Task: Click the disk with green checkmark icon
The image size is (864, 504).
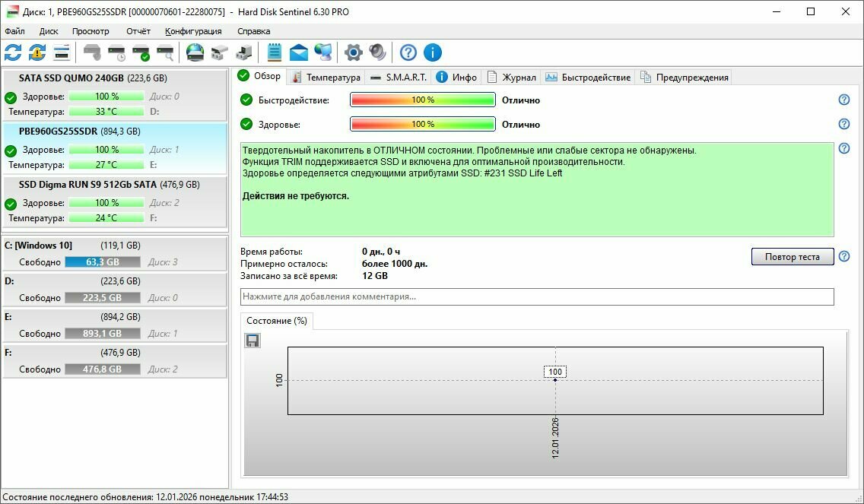Action: point(141,53)
